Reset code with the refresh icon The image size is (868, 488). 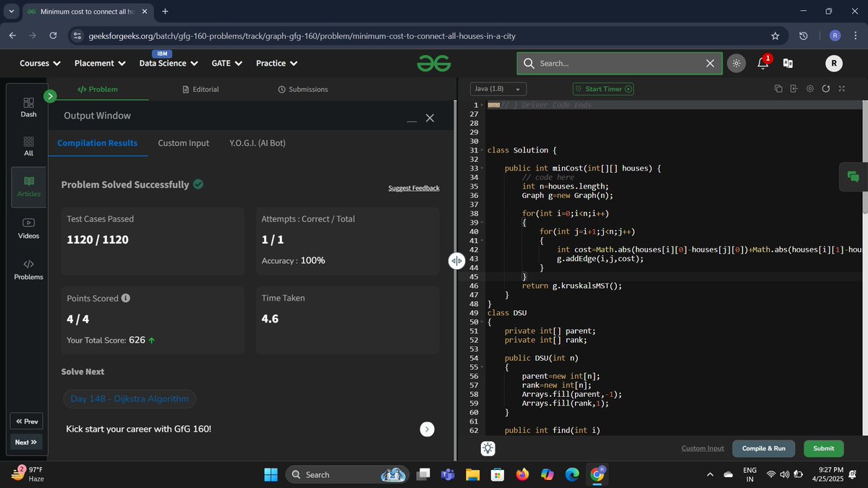coord(825,89)
